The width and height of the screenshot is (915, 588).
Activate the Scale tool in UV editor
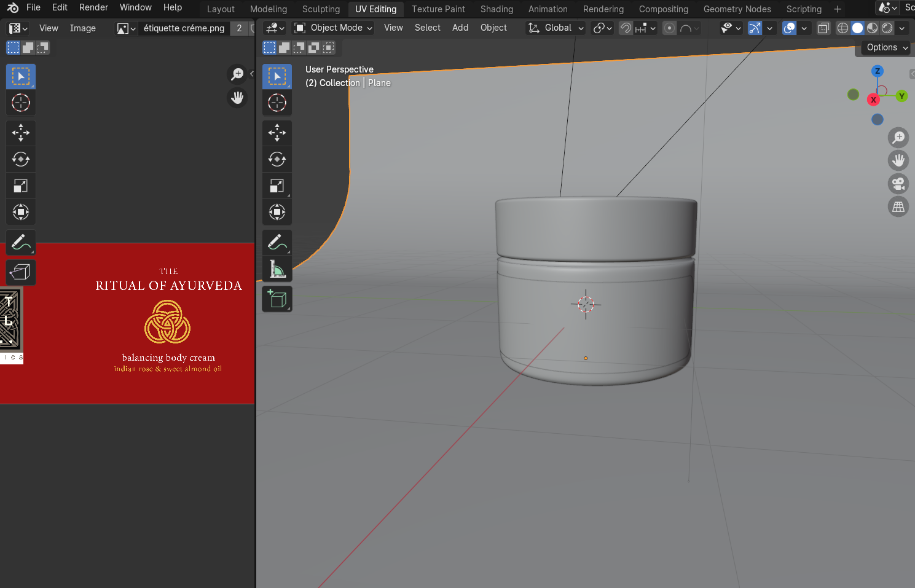point(21,186)
